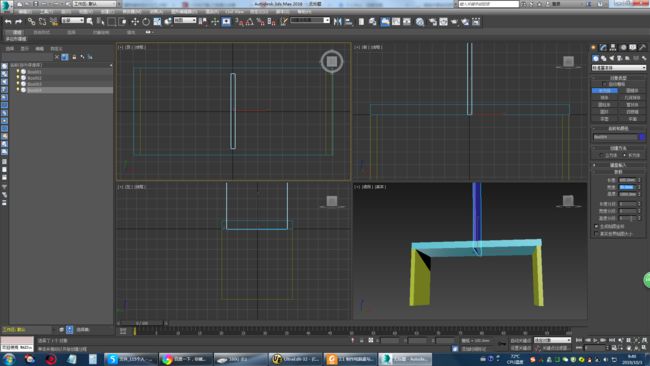Toggle the Angle Snap button

coord(250,22)
